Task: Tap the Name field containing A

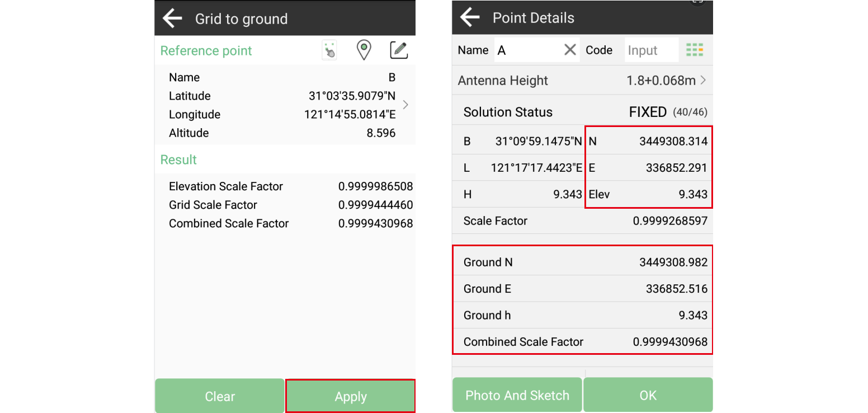Action: pos(527,50)
